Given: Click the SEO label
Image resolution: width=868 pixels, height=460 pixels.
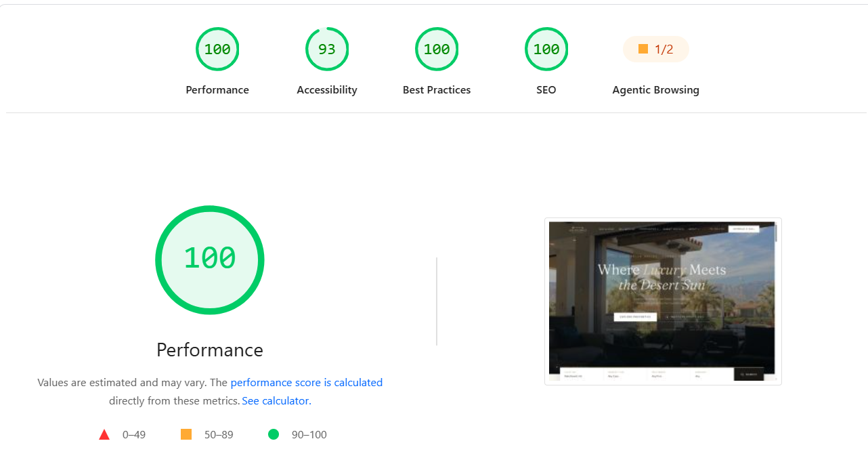Looking at the screenshot, I should coord(546,90).
